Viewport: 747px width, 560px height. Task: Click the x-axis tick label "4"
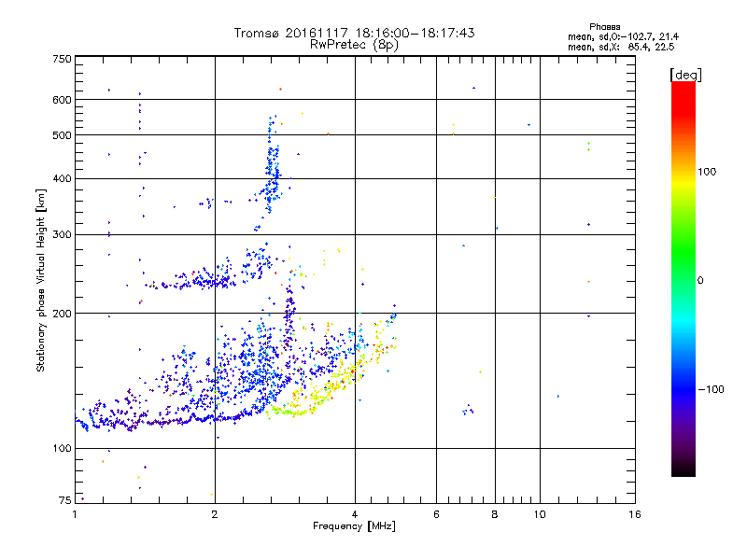click(x=355, y=514)
